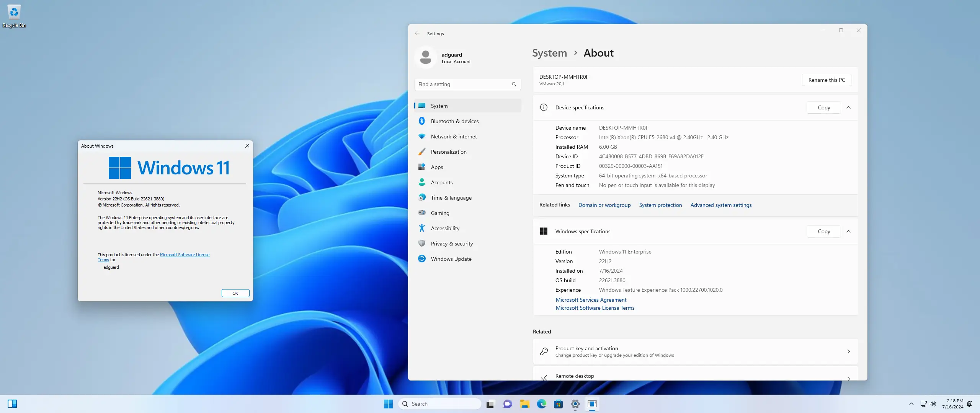Image resolution: width=980 pixels, height=413 pixels.
Task: Click the Rename this PC button
Action: 826,80
